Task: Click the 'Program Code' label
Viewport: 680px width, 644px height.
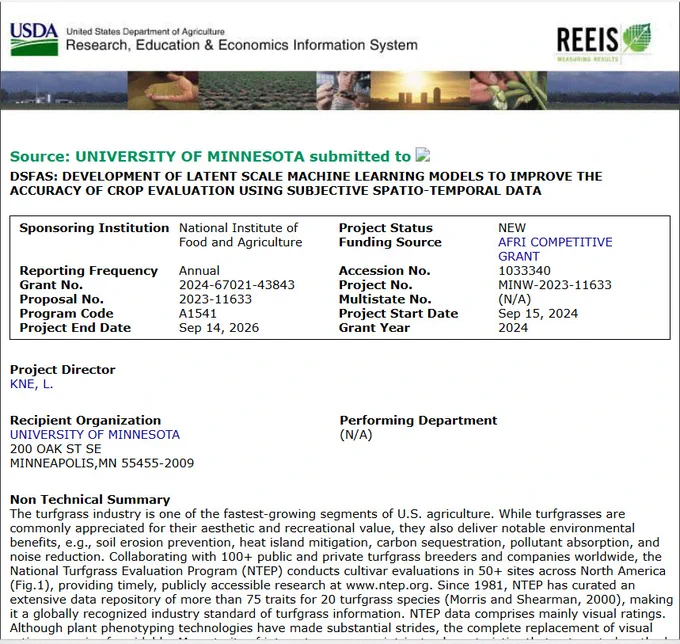Action: point(66,314)
